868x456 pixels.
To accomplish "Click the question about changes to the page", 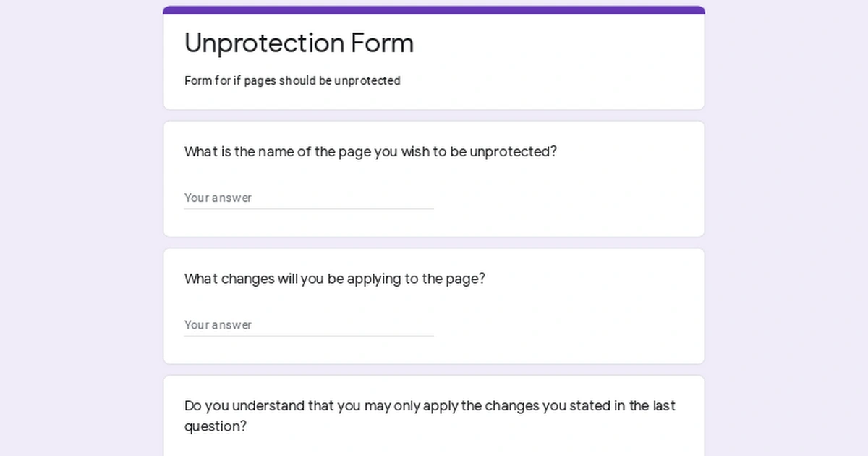I will [x=334, y=279].
